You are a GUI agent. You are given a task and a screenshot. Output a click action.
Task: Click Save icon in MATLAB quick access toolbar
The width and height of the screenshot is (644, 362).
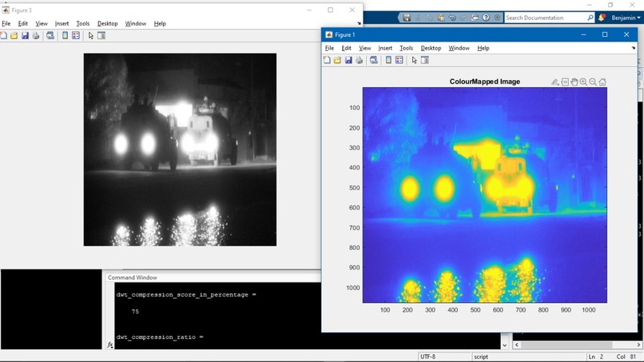point(407,18)
